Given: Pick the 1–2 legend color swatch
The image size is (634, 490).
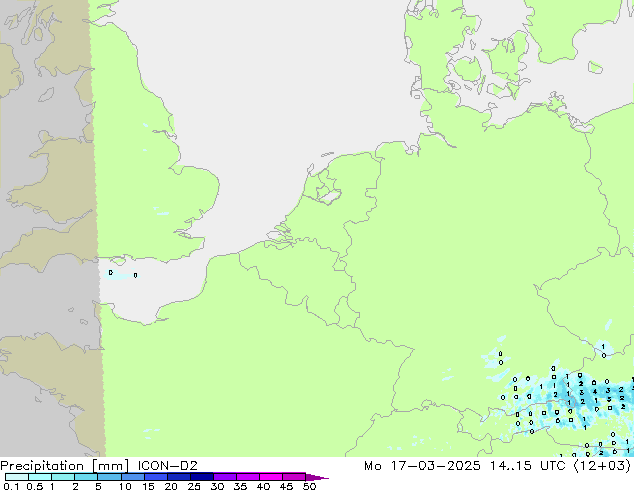Looking at the screenshot, I should tap(63, 477).
